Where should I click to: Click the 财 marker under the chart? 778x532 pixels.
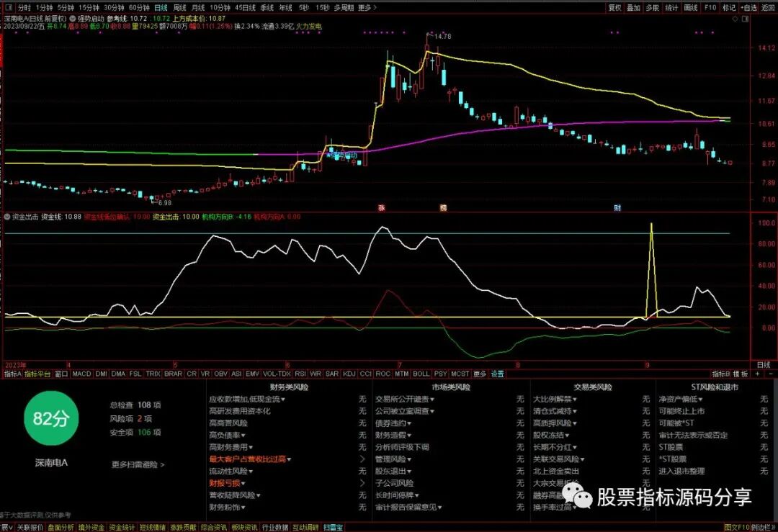617,208
